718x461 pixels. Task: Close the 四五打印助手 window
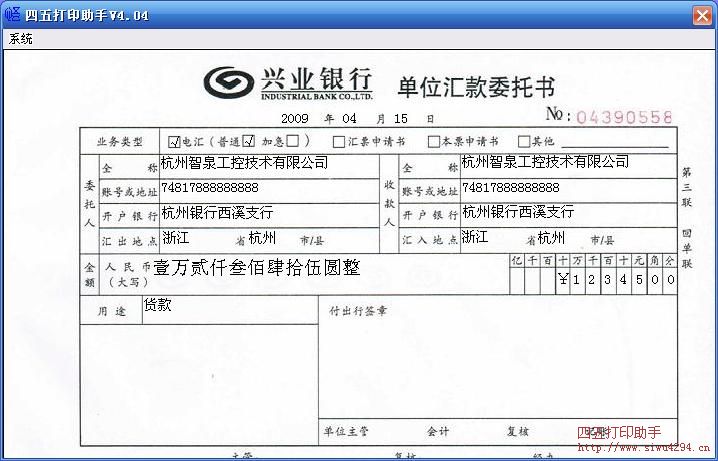point(702,16)
